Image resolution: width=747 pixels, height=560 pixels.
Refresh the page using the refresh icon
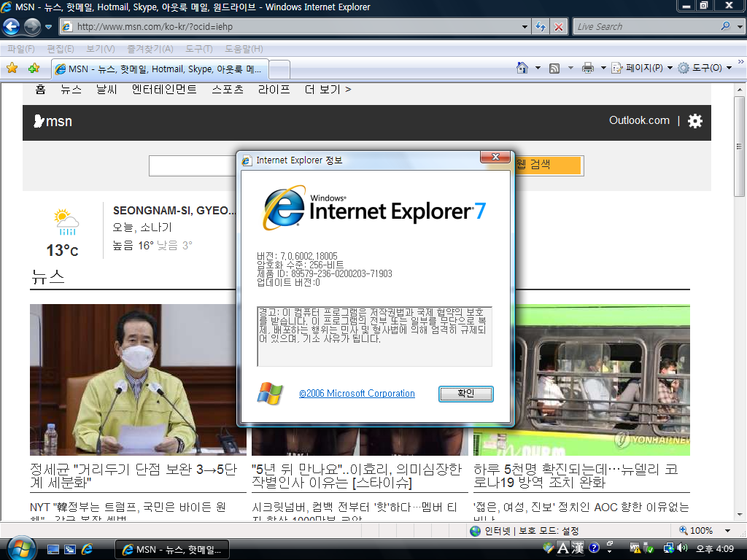click(x=541, y=27)
